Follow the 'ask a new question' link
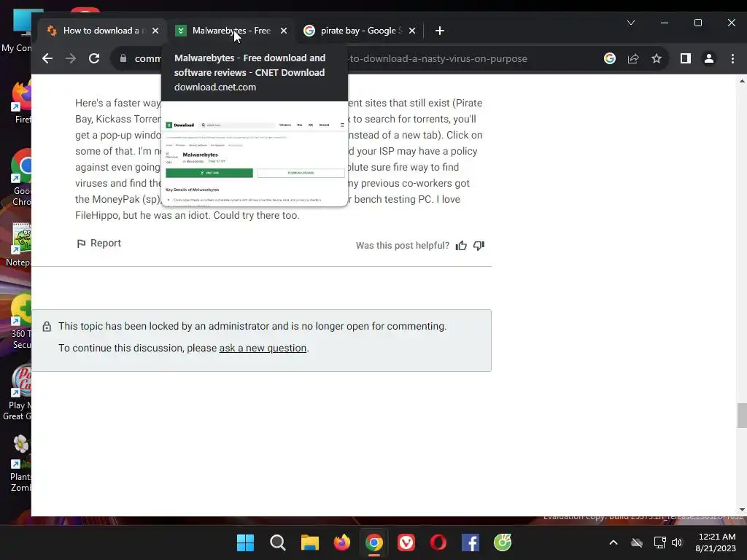 point(263,348)
